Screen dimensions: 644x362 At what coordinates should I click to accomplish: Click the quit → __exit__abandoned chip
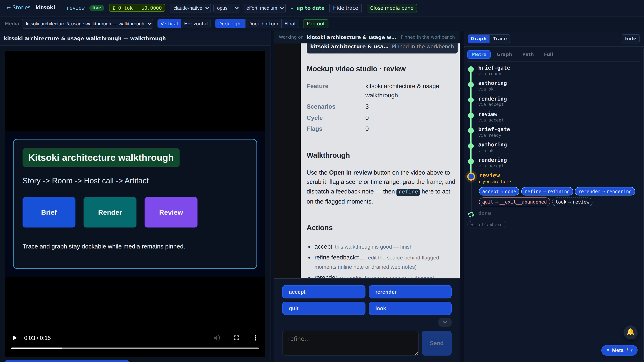click(x=515, y=202)
